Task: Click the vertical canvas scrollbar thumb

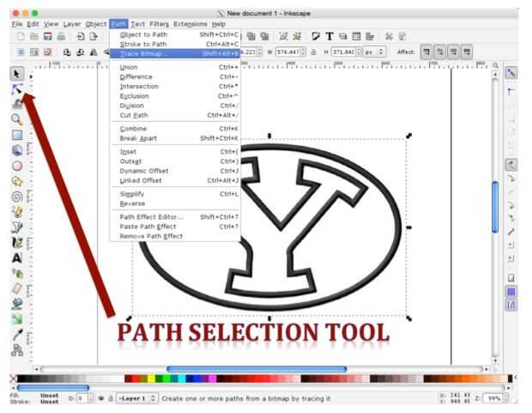Action: [x=495, y=207]
